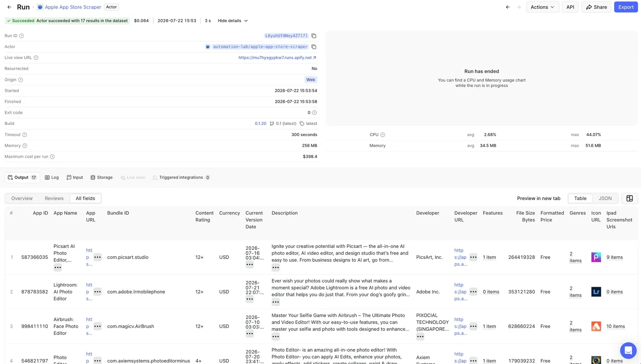Viewport: 641px width, 364px height.
Task: Open Picsart 9 items screenshot list
Action: 615,257
